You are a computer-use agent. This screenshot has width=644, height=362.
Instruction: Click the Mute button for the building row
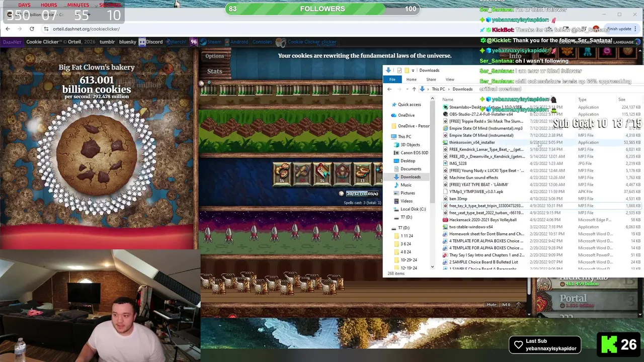[x=492, y=305]
